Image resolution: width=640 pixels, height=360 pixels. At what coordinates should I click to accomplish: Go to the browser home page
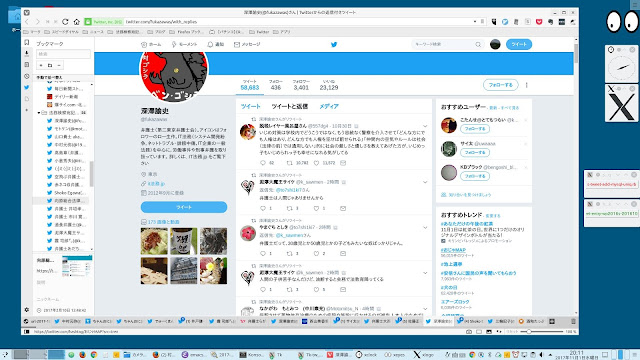(x=76, y=22)
